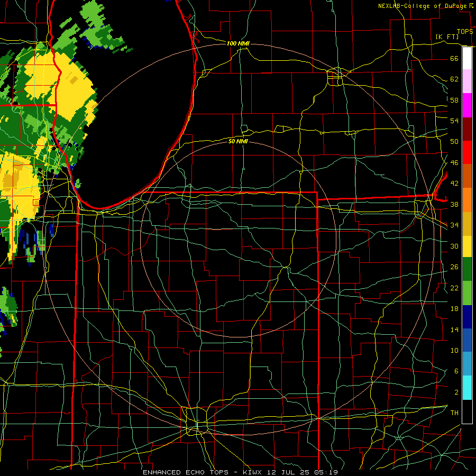Click legend value 6
Screen dimensions: 476x476
(456, 371)
